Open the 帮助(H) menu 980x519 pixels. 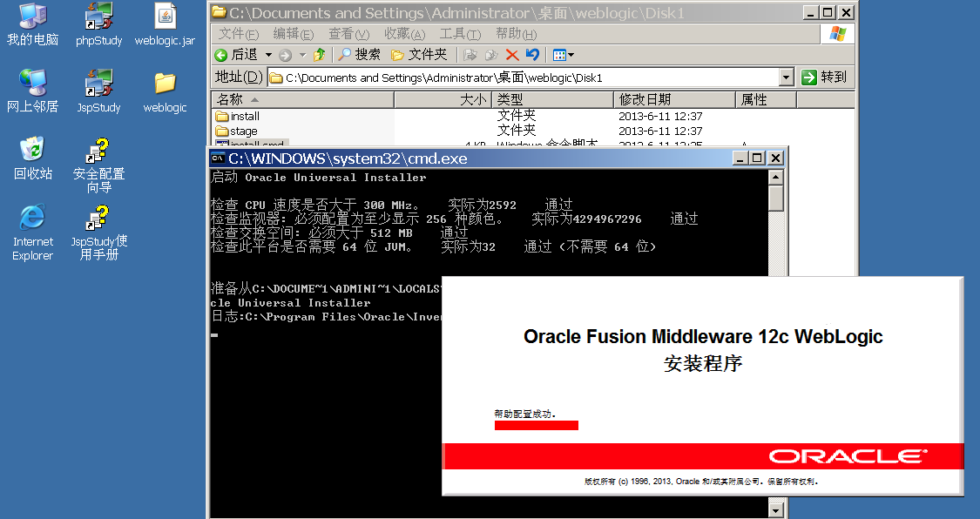(x=516, y=34)
